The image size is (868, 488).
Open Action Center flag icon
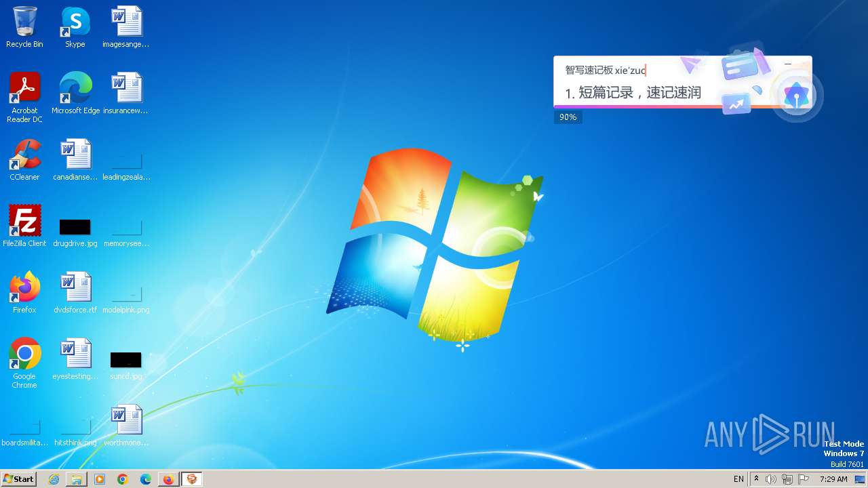click(804, 479)
